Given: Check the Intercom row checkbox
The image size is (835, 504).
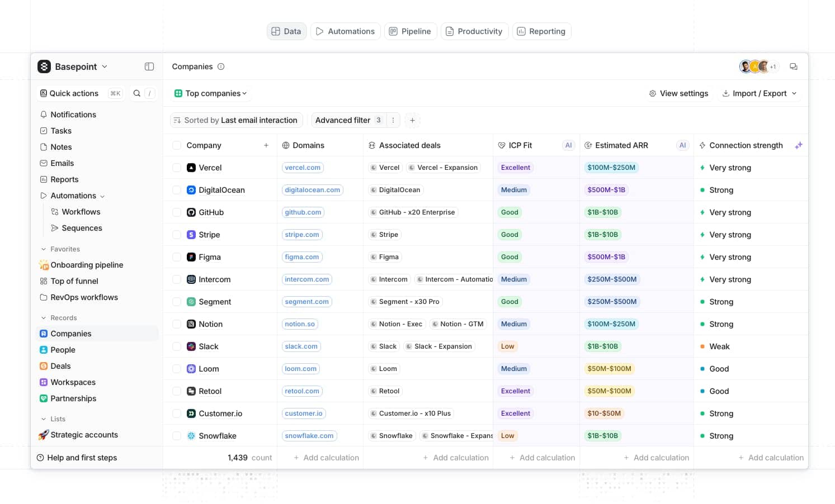Looking at the screenshot, I should (x=177, y=279).
